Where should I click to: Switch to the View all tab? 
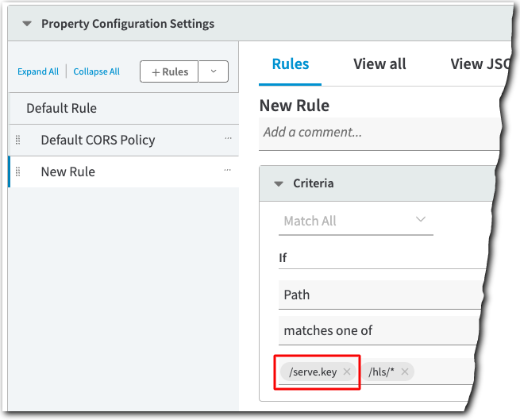click(379, 64)
